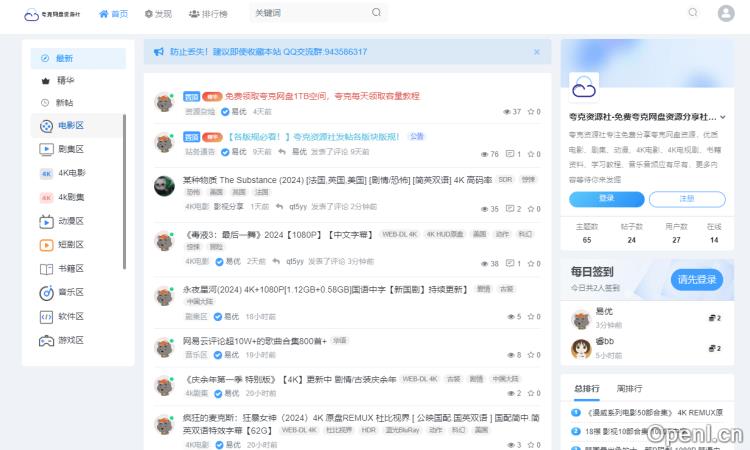Viewport: 750px width, 450px height.
Task: Click the cloud site logo in header
Action: (52, 14)
